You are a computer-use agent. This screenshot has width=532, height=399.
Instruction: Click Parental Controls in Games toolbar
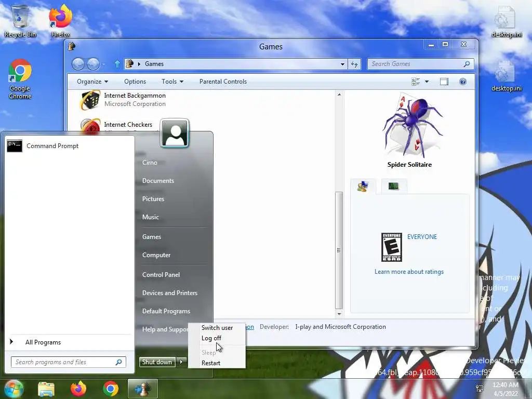click(x=223, y=82)
